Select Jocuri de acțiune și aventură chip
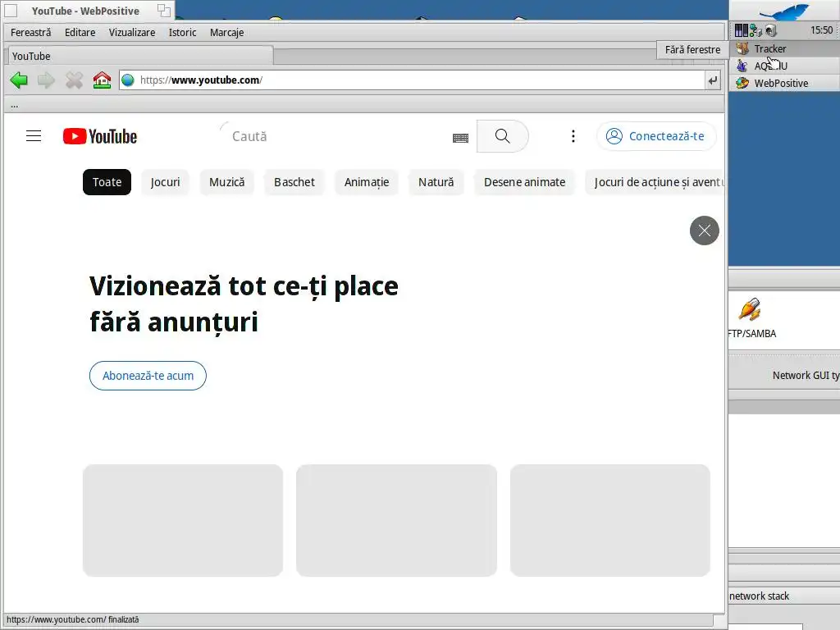Screen dimensions: 840x630 (655, 182)
